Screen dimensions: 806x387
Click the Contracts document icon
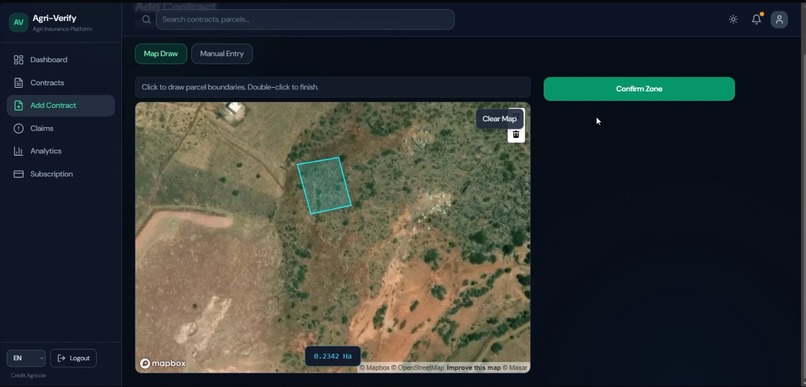coord(19,83)
